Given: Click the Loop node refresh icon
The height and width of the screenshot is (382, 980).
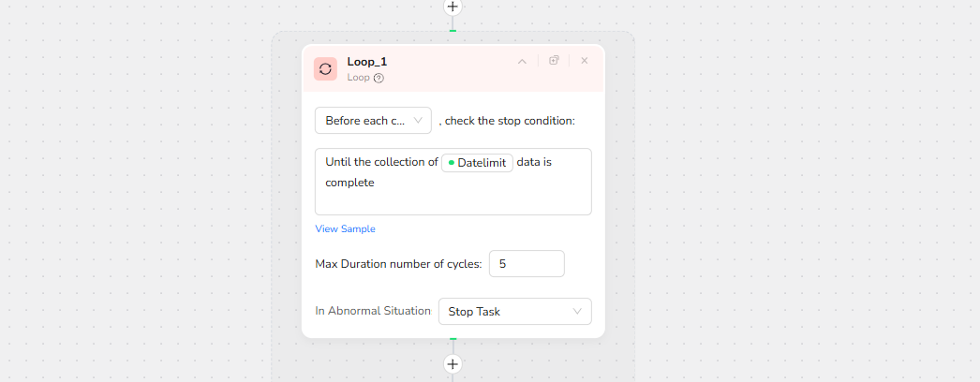Looking at the screenshot, I should tap(325, 68).
